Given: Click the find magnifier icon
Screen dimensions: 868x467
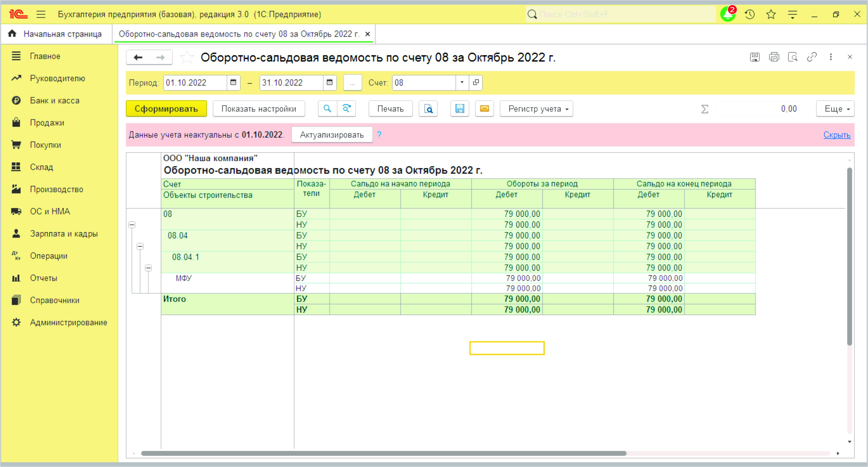Looking at the screenshot, I should [x=327, y=108].
